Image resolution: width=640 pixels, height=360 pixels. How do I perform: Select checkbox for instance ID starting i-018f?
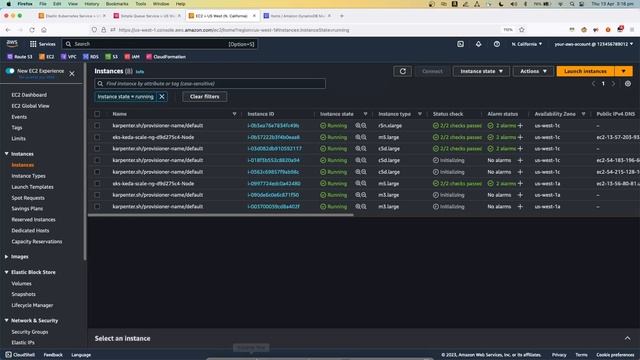[x=97, y=160]
